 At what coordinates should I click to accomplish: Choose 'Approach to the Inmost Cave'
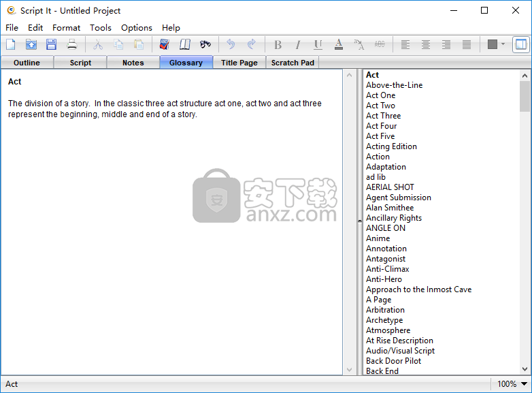(x=418, y=289)
